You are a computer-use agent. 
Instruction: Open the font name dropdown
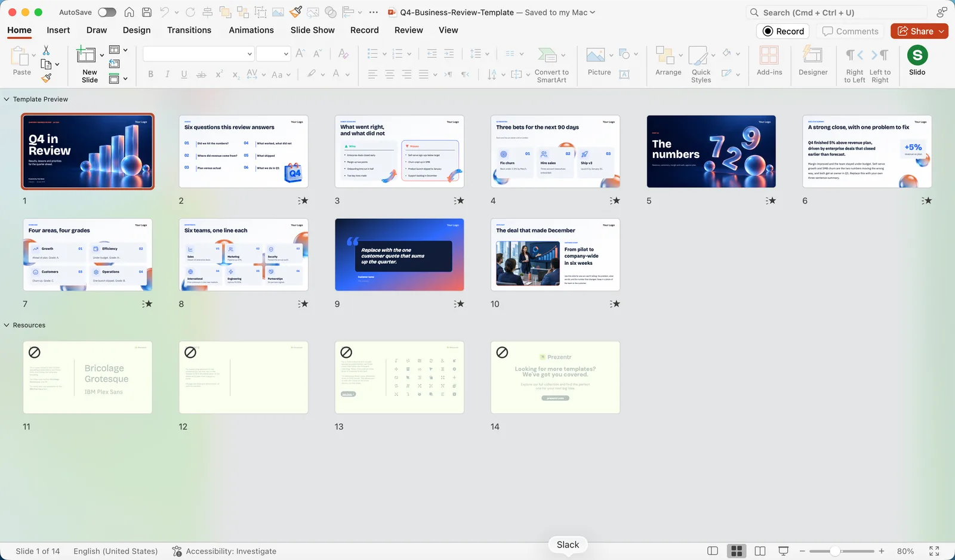[x=249, y=54]
